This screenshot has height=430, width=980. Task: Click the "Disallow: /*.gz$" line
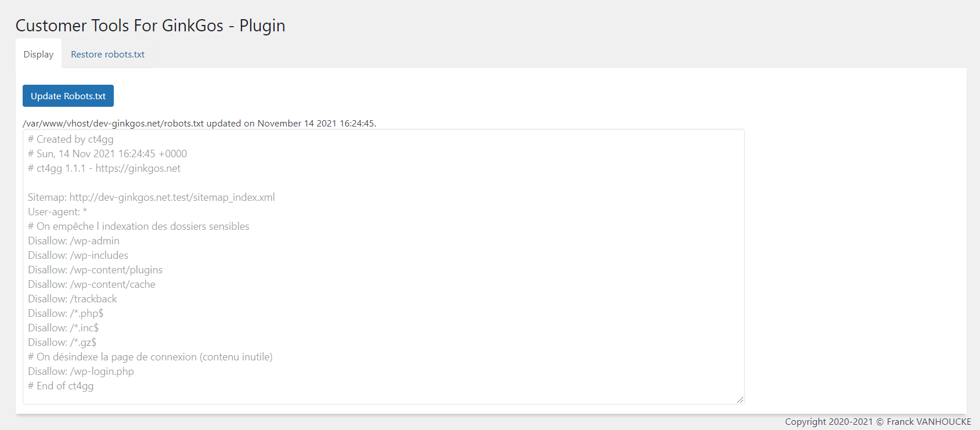click(62, 342)
